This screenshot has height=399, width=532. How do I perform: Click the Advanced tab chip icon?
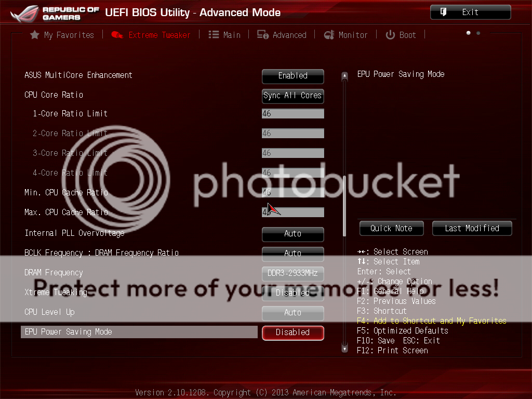click(263, 35)
